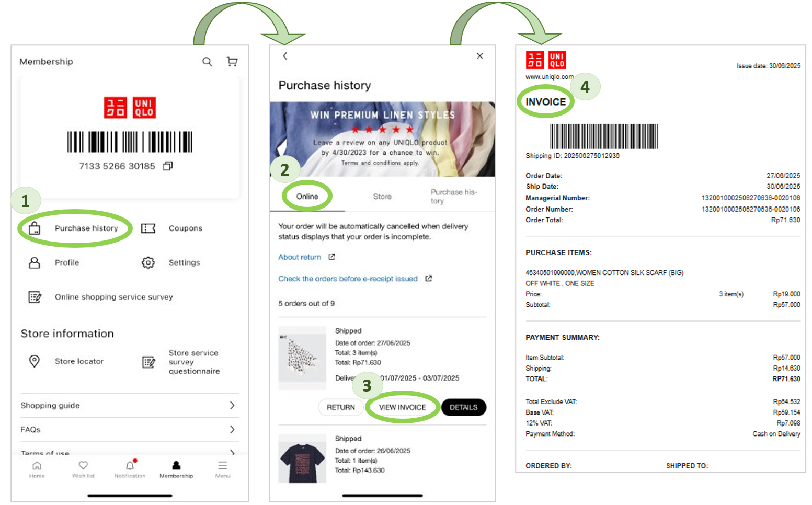Go back with the left chevron

coord(285,56)
